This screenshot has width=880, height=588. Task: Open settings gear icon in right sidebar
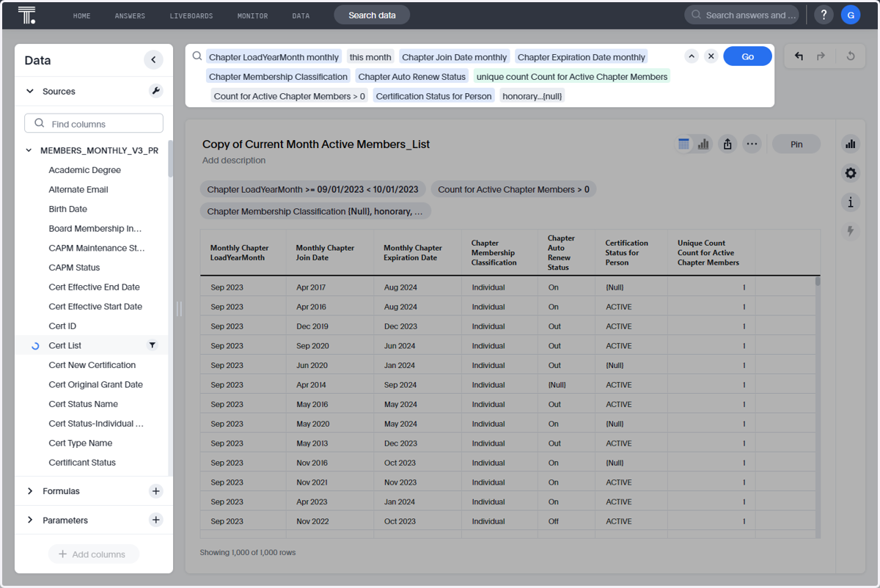pos(851,173)
